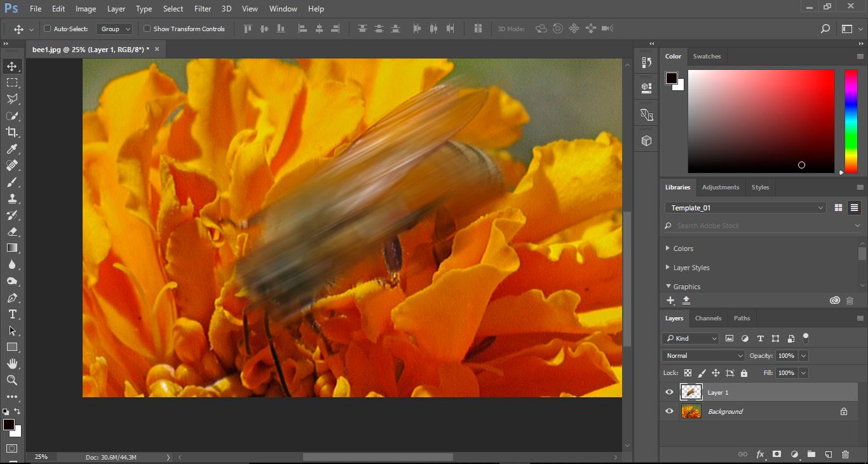
Task: Click the vertical hue spectrum slider
Action: pos(851,121)
